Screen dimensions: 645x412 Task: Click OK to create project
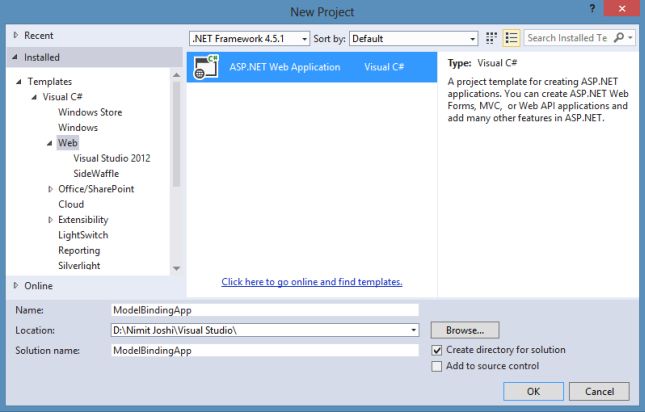pos(533,391)
